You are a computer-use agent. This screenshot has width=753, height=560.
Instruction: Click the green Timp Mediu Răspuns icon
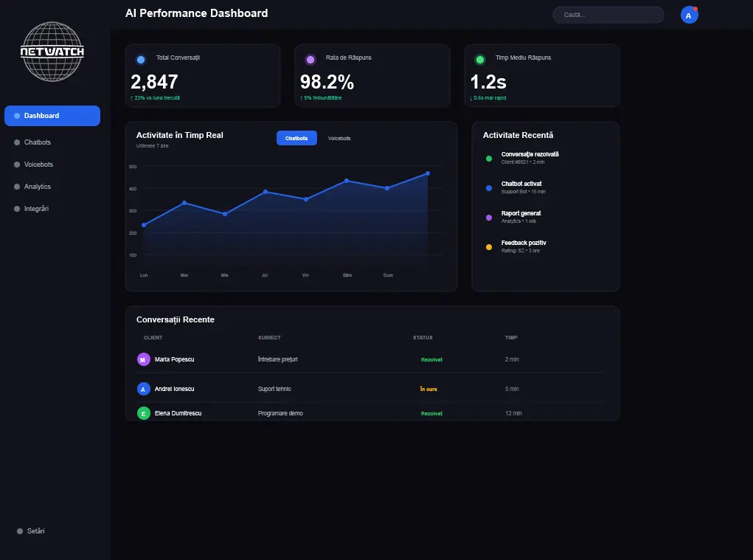click(480, 60)
